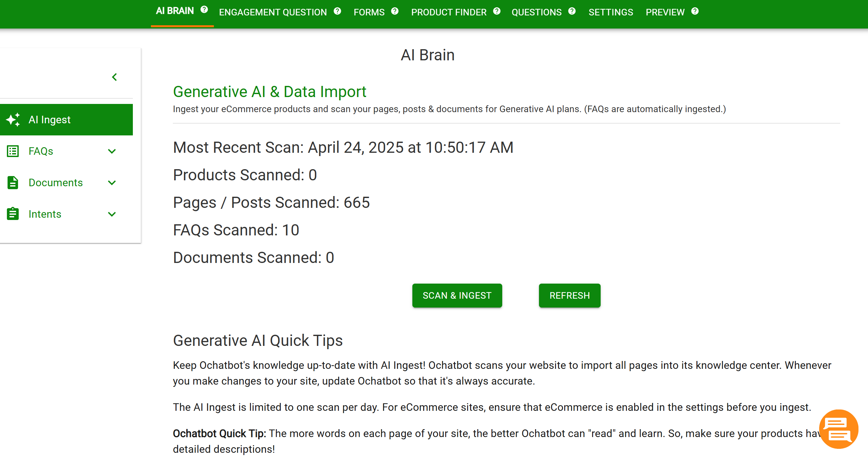This screenshot has height=459, width=868.
Task: Switch to the AI Brain tab
Action: click(x=175, y=11)
